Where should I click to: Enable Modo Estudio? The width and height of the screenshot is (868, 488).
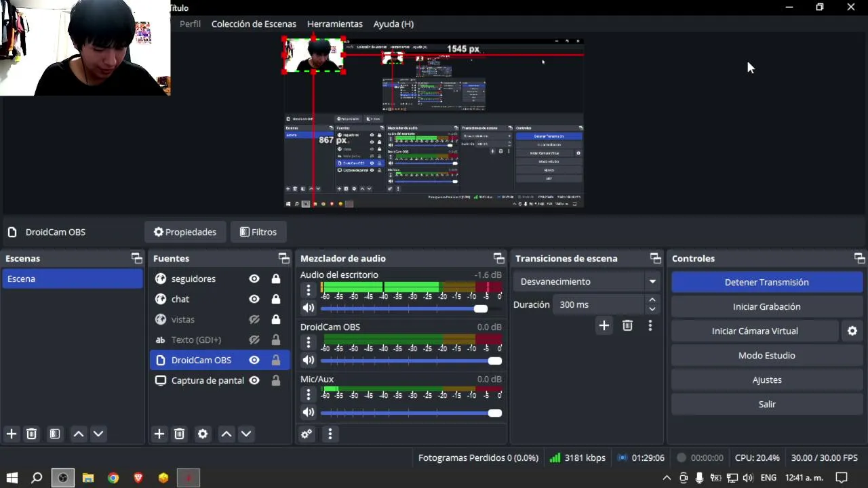pos(767,355)
